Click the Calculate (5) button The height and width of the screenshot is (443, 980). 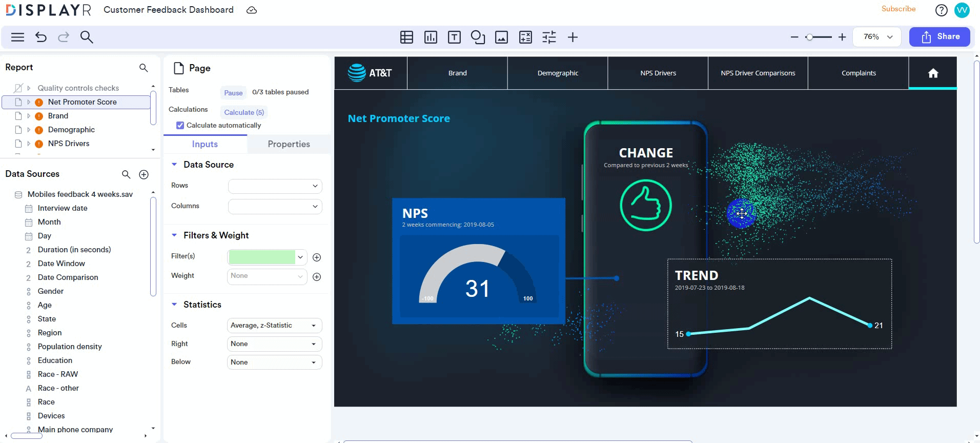pos(244,112)
